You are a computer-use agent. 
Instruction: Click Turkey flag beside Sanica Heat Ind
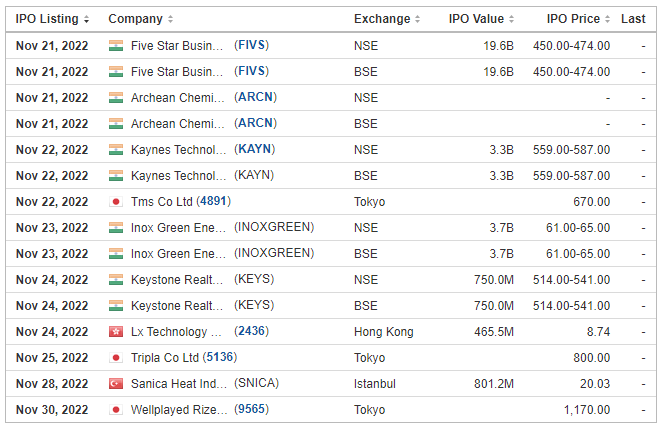(x=116, y=384)
